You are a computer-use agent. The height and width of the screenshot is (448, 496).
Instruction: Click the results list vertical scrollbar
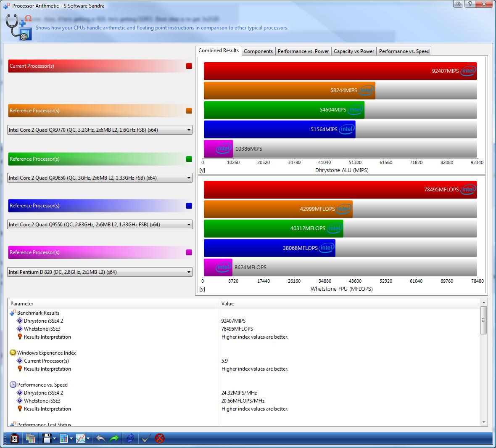484,320
